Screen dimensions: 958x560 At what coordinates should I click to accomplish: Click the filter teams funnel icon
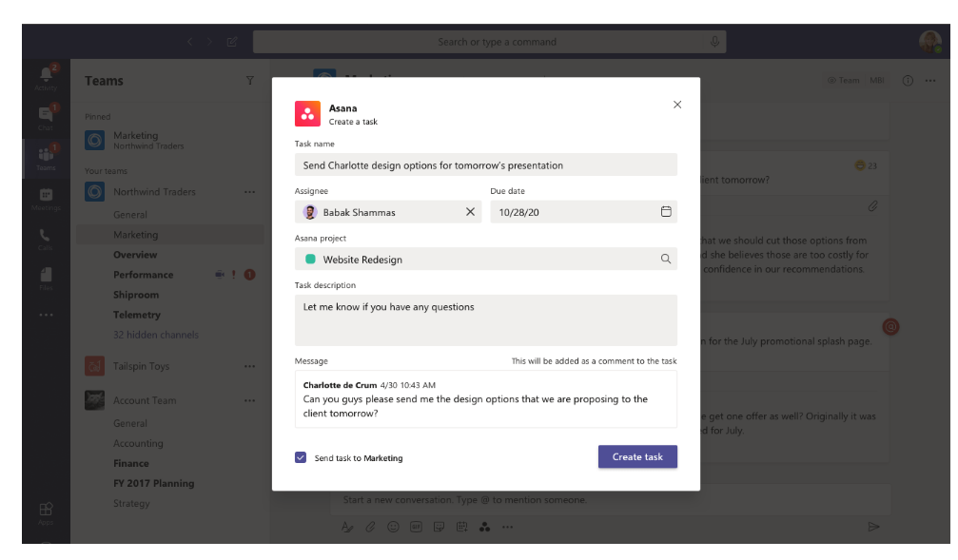click(x=250, y=81)
